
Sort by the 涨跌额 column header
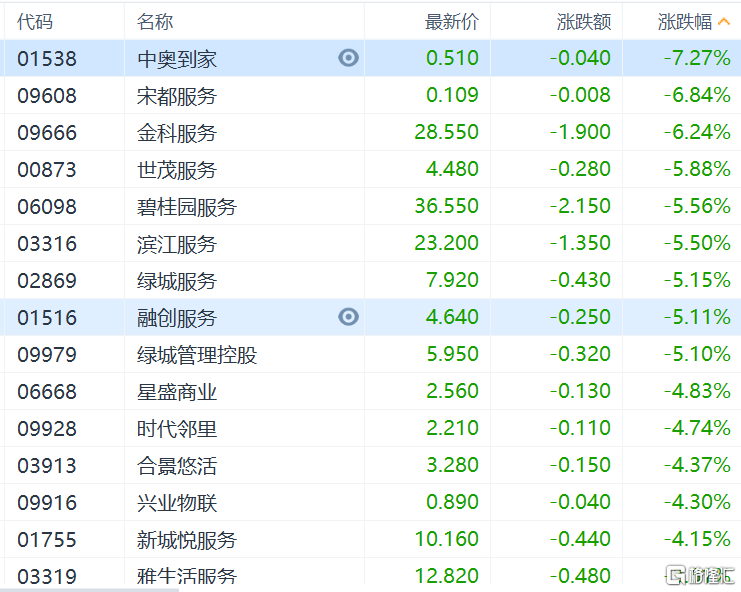point(584,22)
